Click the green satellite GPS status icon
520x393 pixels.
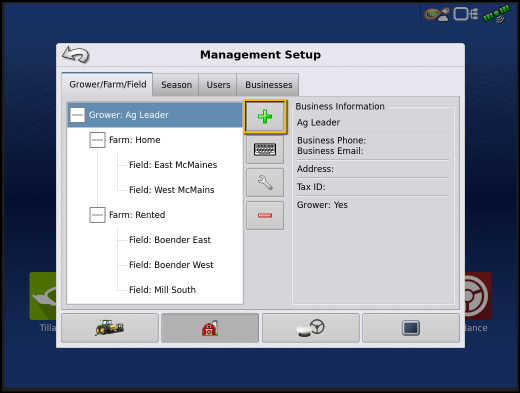[x=496, y=14]
